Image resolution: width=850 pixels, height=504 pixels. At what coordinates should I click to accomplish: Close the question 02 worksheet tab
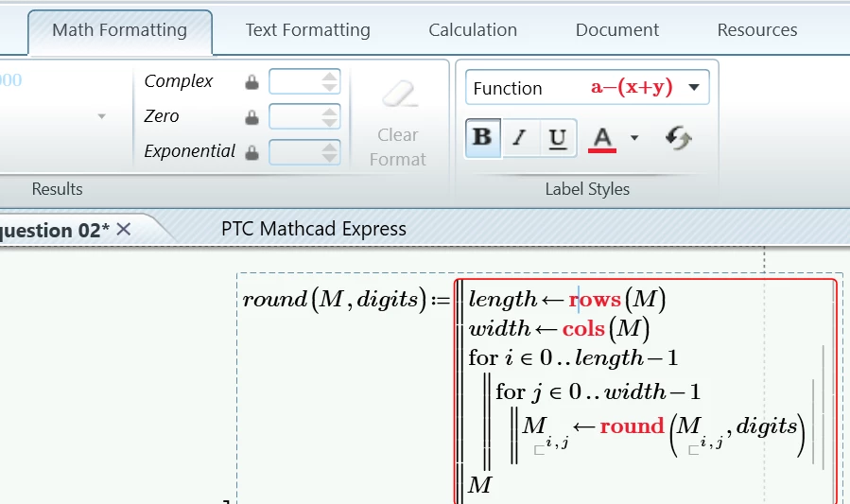(x=124, y=230)
